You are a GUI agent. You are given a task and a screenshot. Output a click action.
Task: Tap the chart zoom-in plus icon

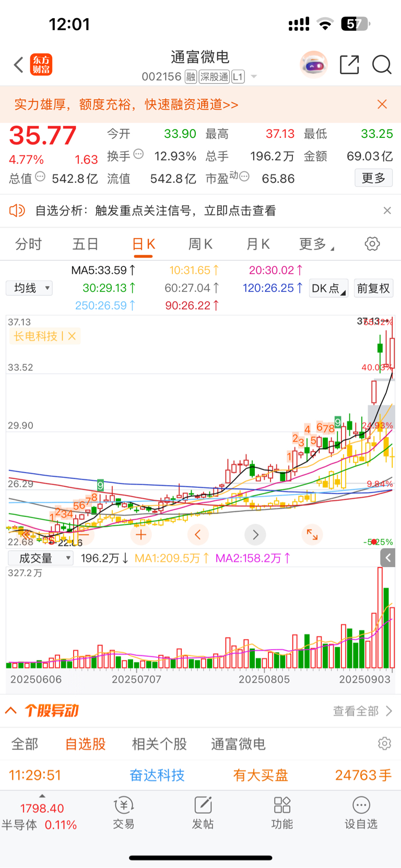tap(141, 534)
